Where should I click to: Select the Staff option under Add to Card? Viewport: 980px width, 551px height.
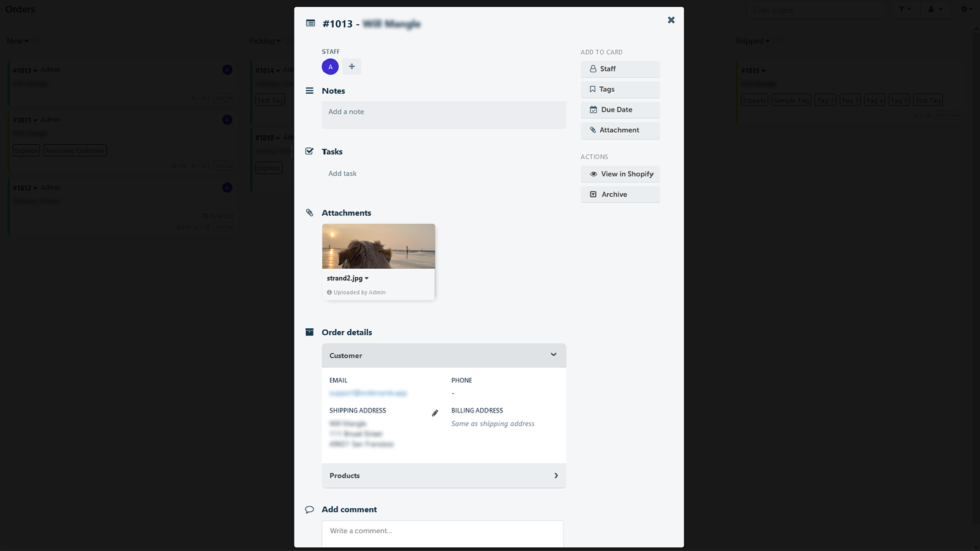point(619,69)
